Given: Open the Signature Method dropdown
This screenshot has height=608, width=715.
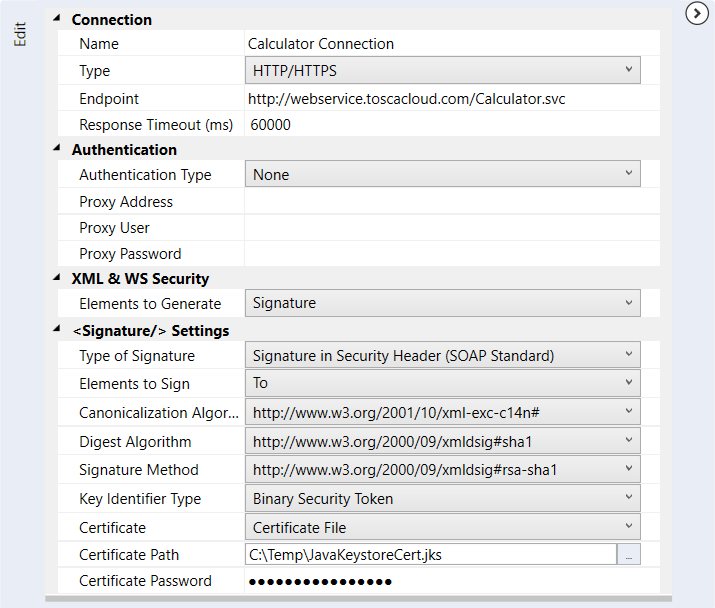Looking at the screenshot, I should [x=442, y=469].
